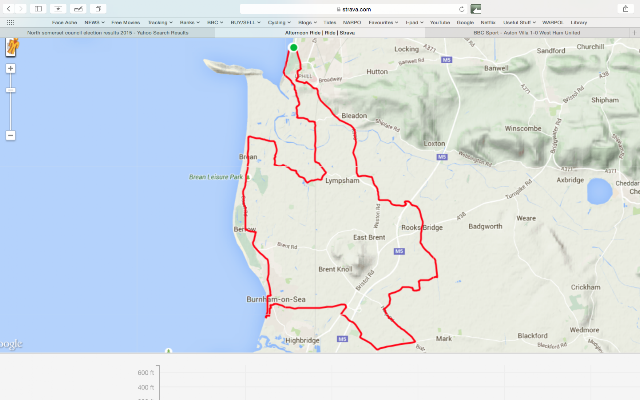The height and width of the screenshot is (400, 640).
Task: Click the Hutton map label
Action: [377, 71]
